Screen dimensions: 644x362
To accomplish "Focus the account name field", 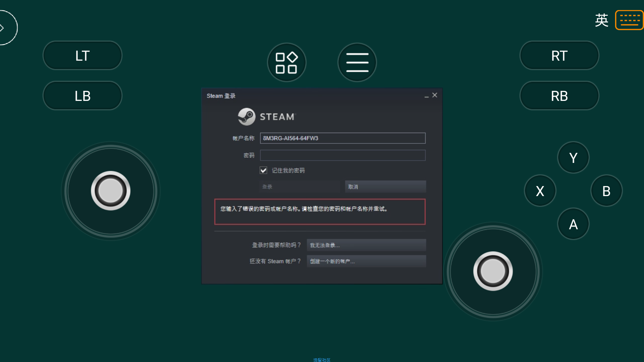I will click(x=342, y=138).
